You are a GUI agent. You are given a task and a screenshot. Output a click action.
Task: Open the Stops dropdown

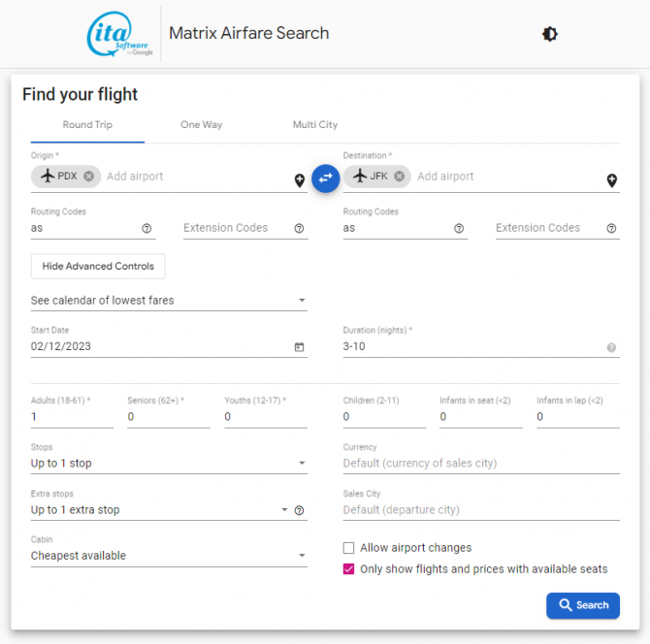click(169, 464)
